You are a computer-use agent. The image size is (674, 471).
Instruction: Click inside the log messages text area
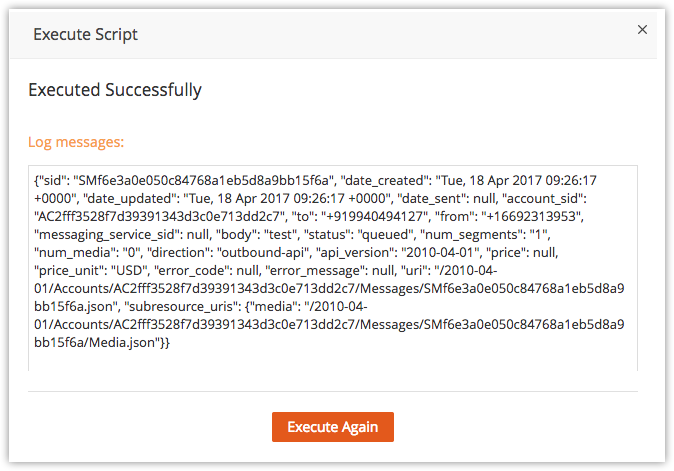[333, 355]
